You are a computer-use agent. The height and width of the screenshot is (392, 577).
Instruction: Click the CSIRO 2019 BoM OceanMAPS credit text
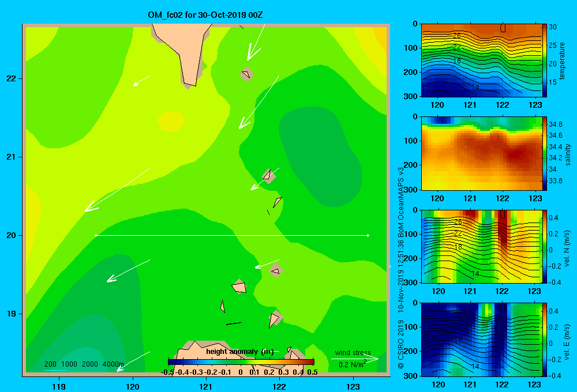[x=401, y=267]
